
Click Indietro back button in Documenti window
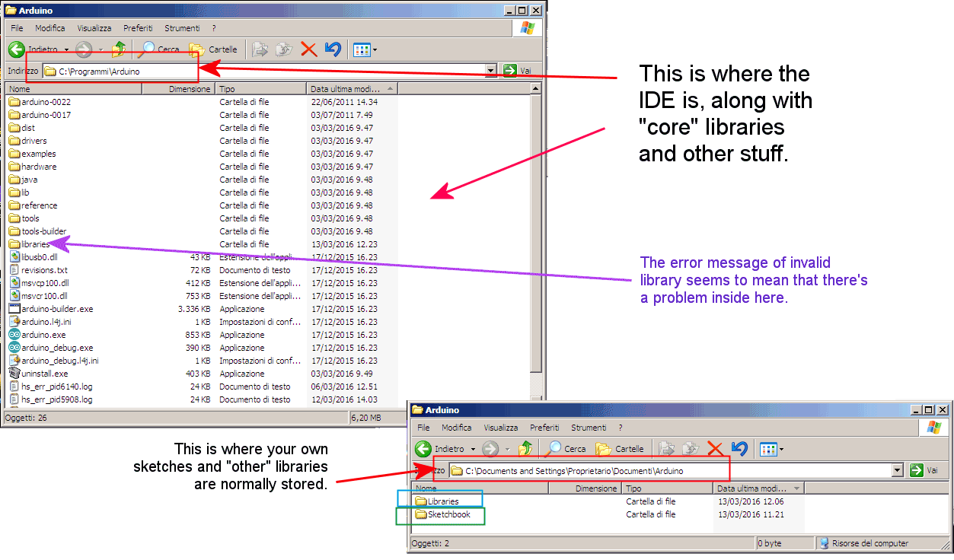(x=440, y=449)
